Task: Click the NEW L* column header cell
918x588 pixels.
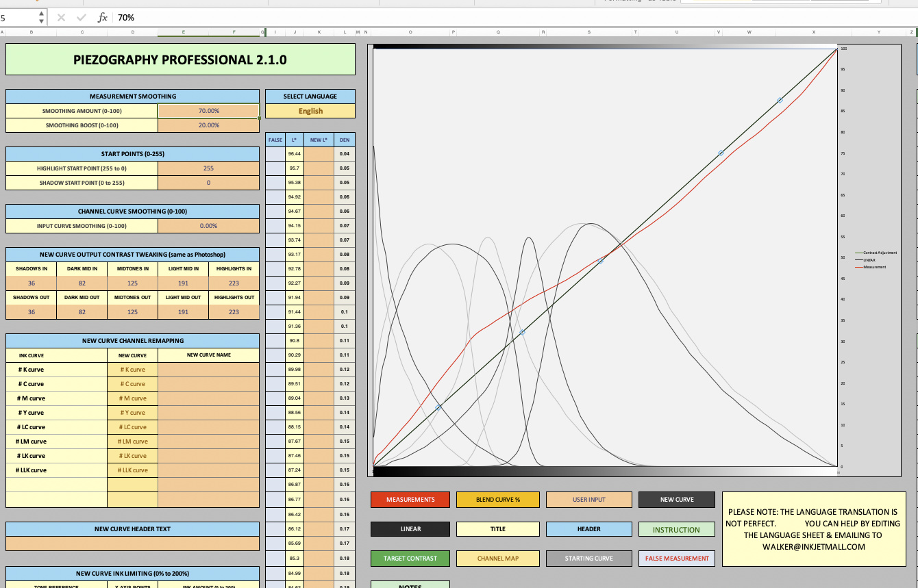Action: tap(319, 140)
